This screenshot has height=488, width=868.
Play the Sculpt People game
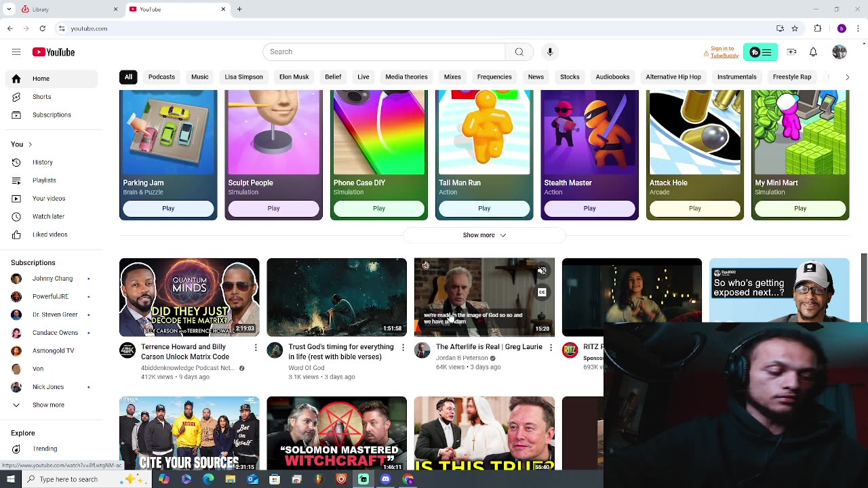[273, 209]
